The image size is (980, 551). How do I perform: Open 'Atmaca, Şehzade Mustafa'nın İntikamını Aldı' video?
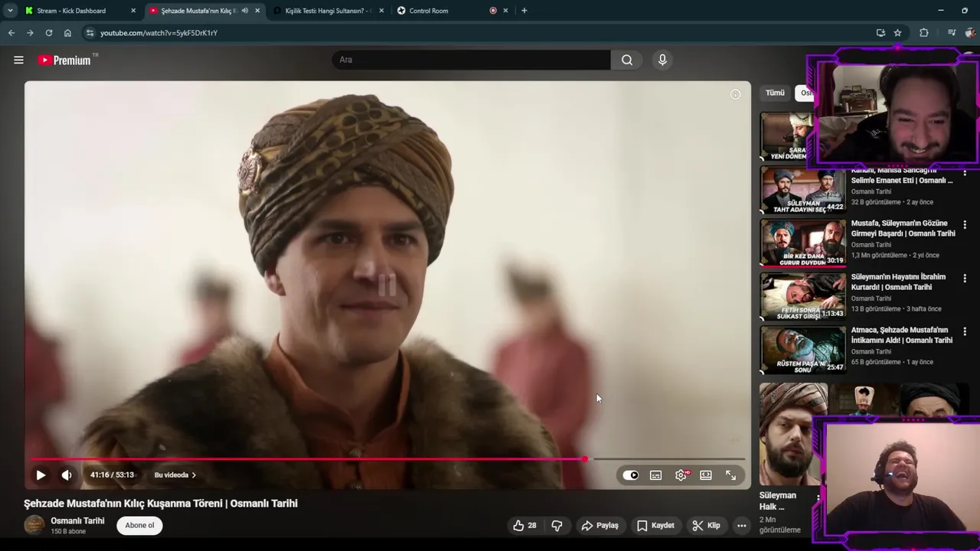click(902, 335)
